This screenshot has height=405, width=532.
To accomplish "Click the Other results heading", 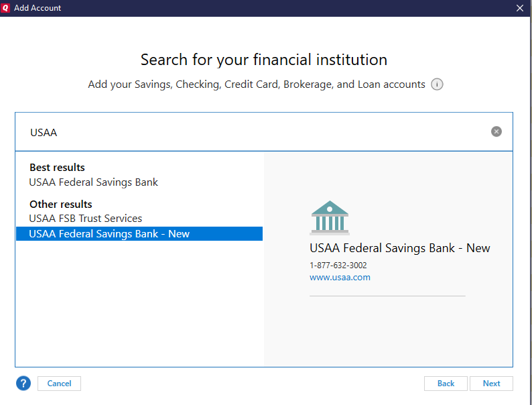I will 61,205.
